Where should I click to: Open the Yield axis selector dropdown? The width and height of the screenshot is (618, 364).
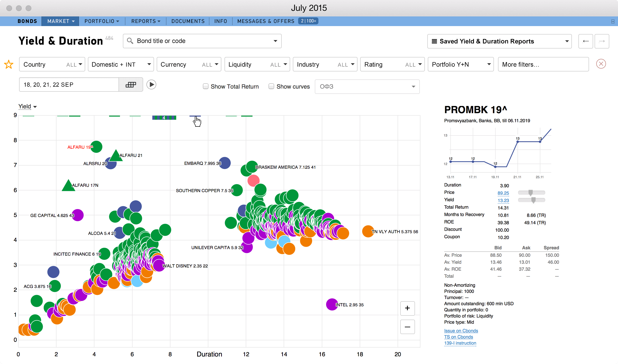(x=28, y=106)
